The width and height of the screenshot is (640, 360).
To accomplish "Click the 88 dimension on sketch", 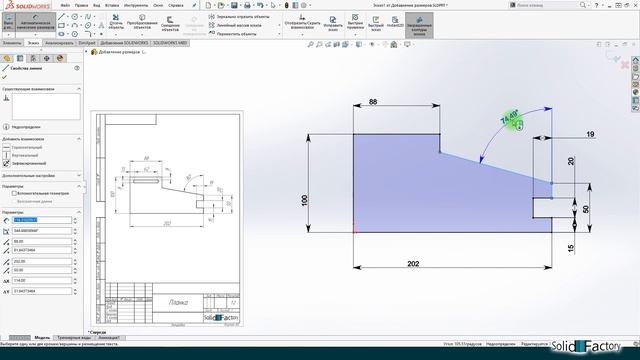I will (x=373, y=102).
